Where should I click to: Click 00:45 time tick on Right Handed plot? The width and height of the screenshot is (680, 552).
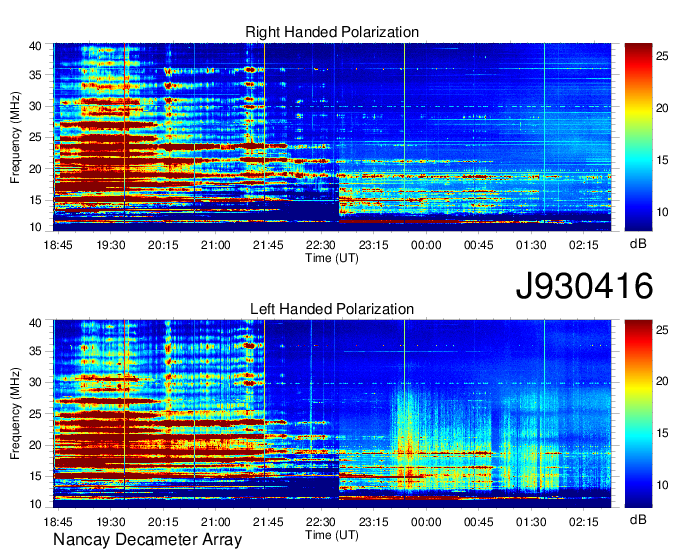point(478,245)
